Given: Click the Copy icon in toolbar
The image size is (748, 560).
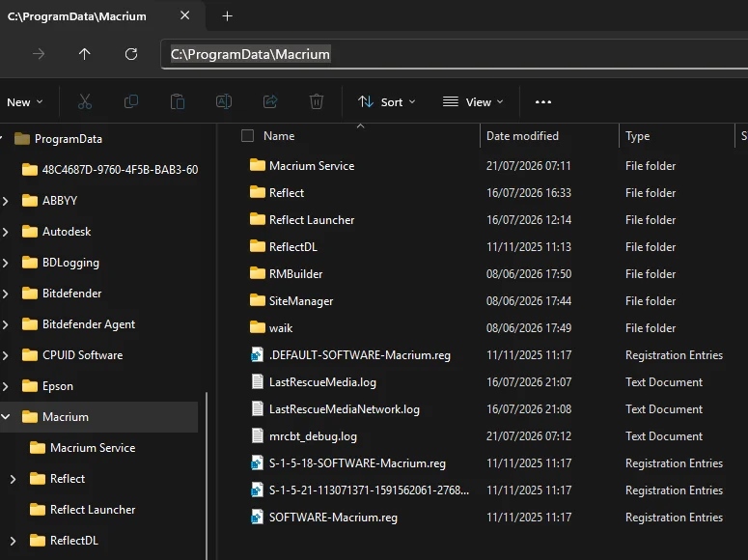Looking at the screenshot, I should coord(130,101).
